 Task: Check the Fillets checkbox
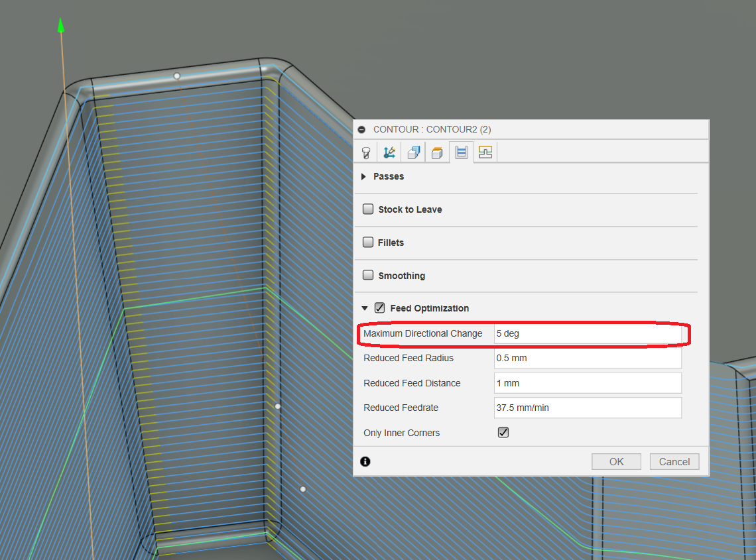(x=368, y=242)
